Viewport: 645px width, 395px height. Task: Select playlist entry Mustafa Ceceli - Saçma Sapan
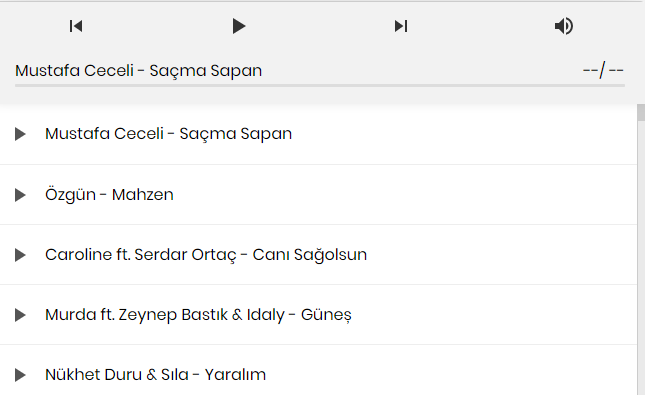[x=169, y=134]
